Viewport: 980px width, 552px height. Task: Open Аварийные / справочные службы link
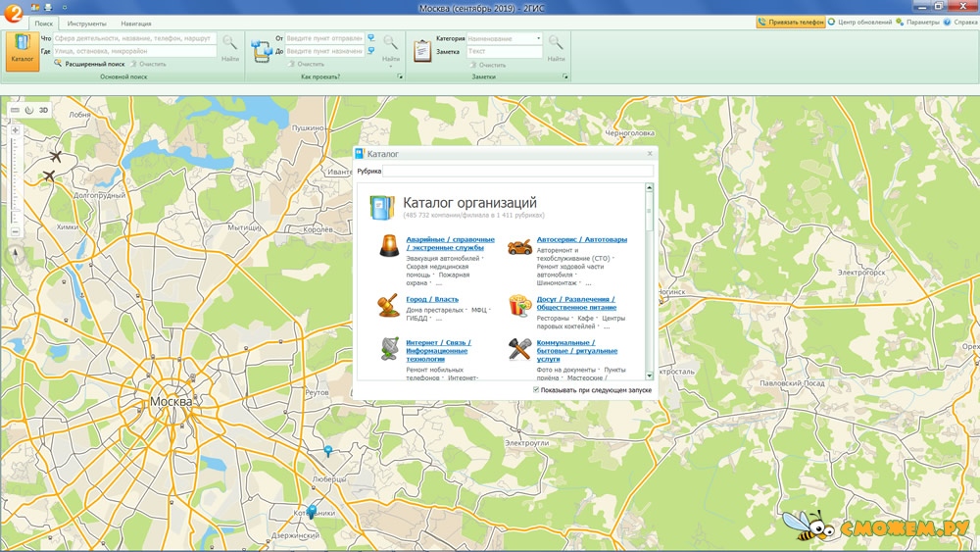pyautogui.click(x=450, y=243)
